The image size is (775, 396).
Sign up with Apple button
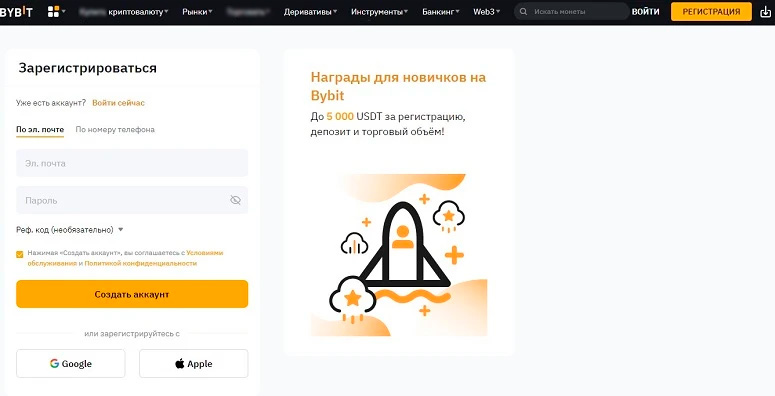pos(194,364)
